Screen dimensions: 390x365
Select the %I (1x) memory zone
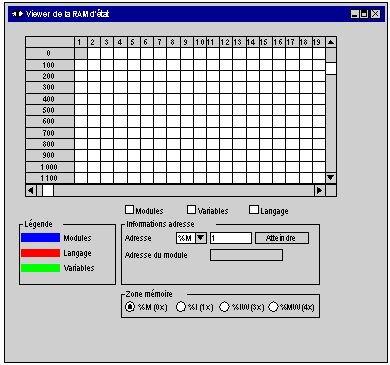181,307
